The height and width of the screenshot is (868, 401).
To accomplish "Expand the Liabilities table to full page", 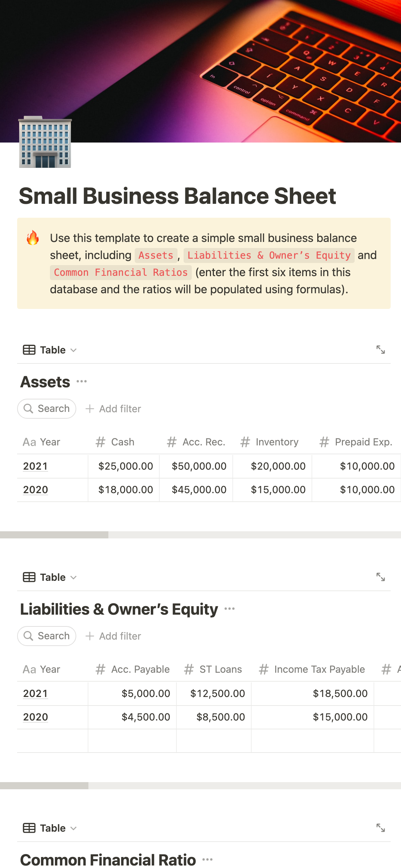I will (x=380, y=577).
